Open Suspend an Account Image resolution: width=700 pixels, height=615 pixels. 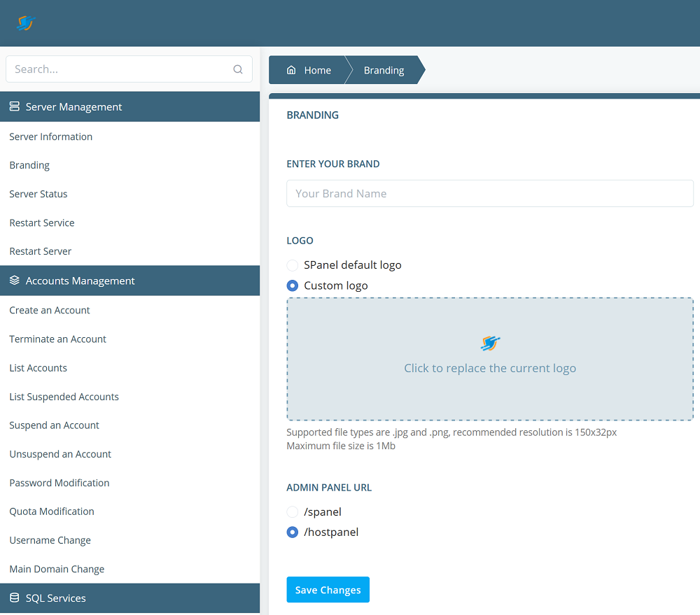(x=54, y=425)
